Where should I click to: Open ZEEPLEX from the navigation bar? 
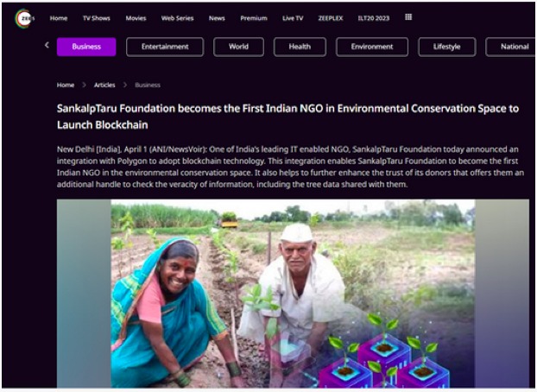(x=331, y=18)
